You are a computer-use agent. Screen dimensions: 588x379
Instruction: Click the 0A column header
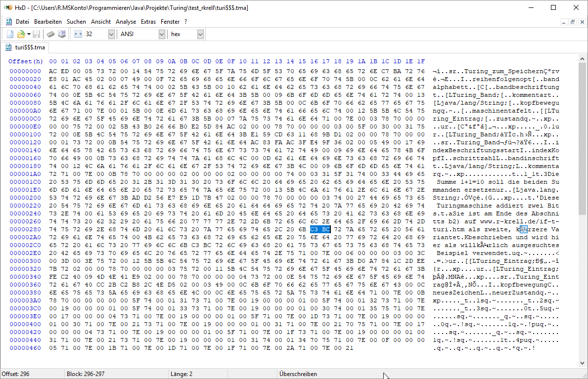(172, 61)
